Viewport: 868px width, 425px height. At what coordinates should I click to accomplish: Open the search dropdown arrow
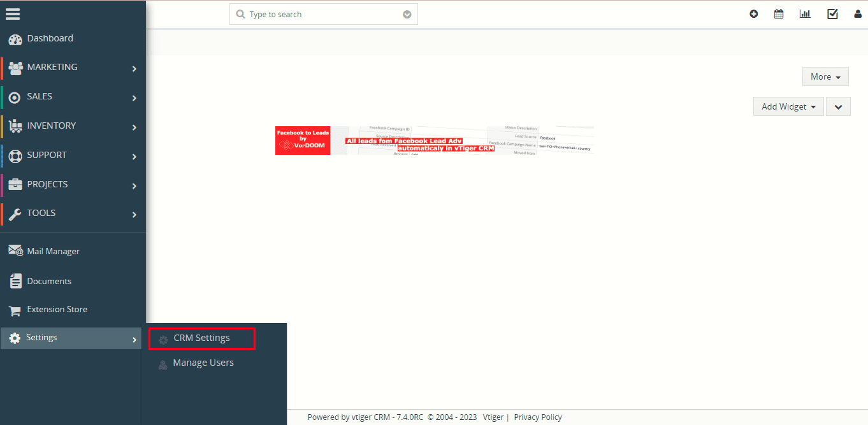(x=407, y=15)
